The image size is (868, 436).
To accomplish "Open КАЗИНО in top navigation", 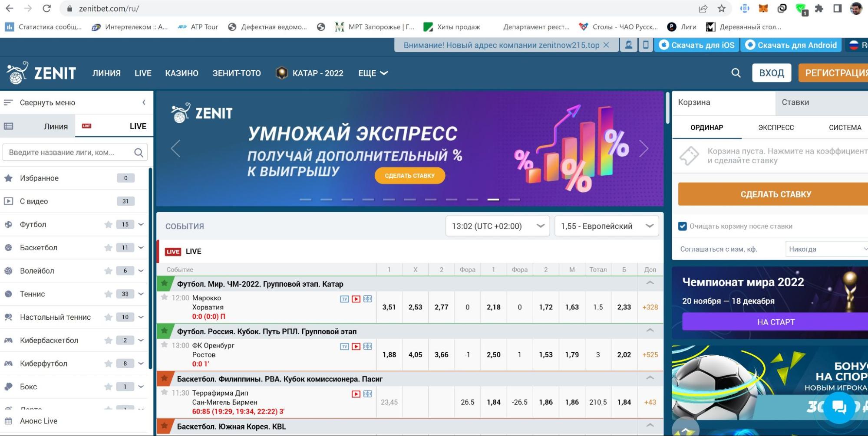I will [182, 73].
